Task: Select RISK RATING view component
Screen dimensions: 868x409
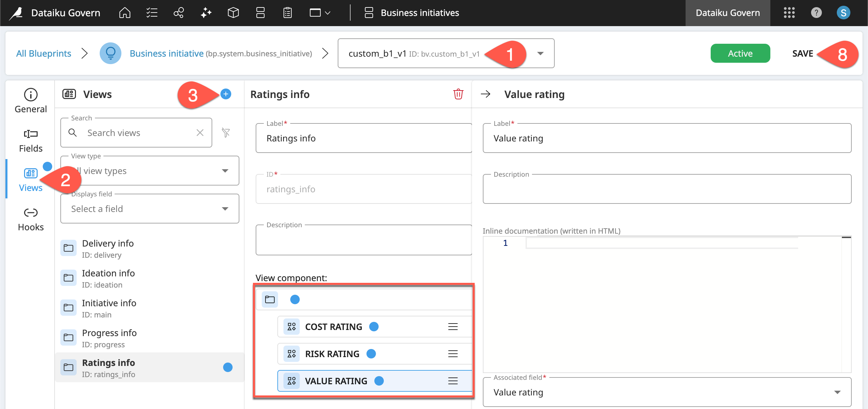Action: [x=332, y=354]
